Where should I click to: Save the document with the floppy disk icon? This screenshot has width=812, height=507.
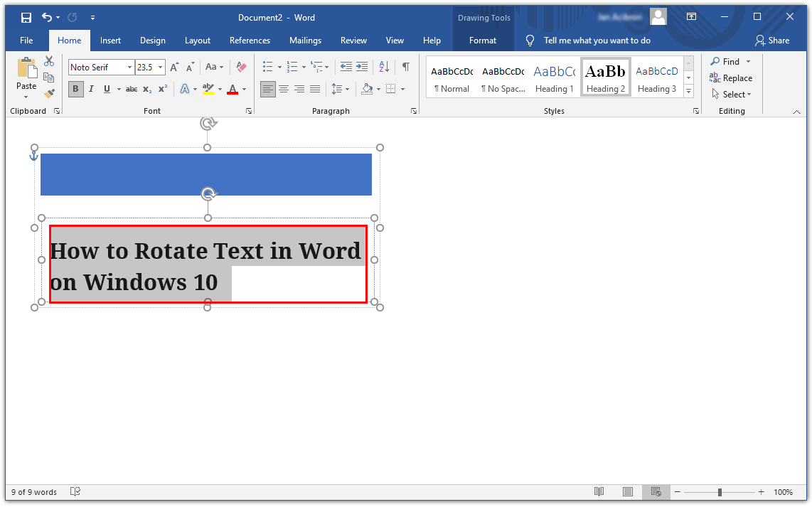(x=26, y=18)
